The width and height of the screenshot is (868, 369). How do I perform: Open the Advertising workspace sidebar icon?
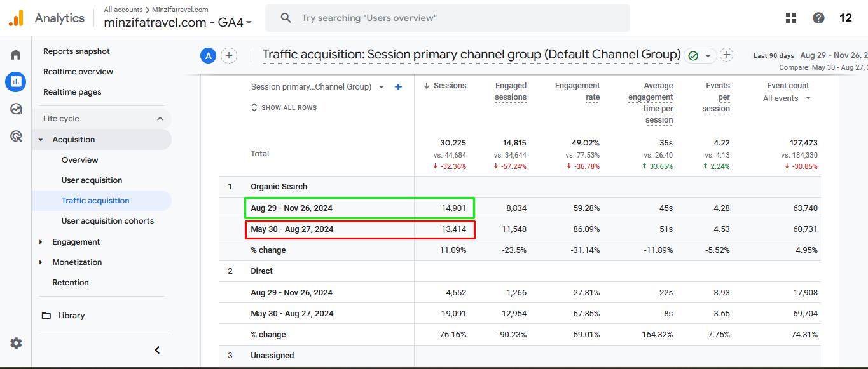click(x=15, y=135)
